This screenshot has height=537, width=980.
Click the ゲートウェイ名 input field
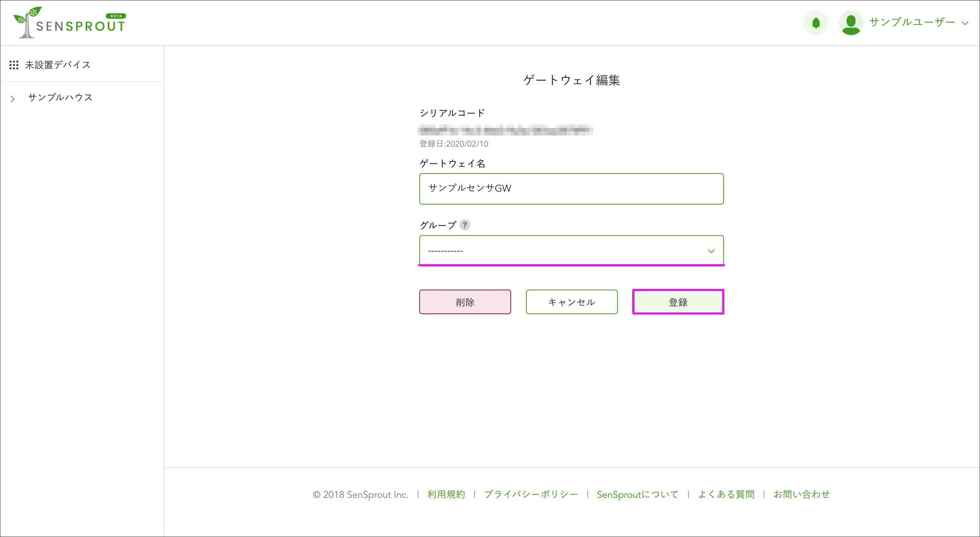coord(571,189)
